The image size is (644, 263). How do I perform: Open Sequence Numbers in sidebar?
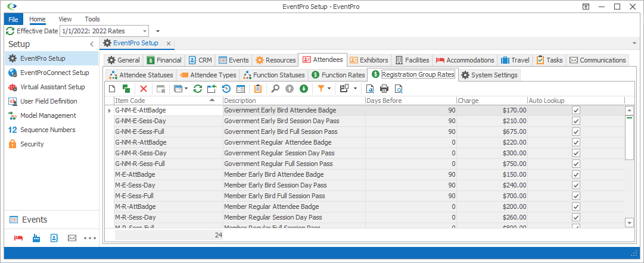[51, 130]
